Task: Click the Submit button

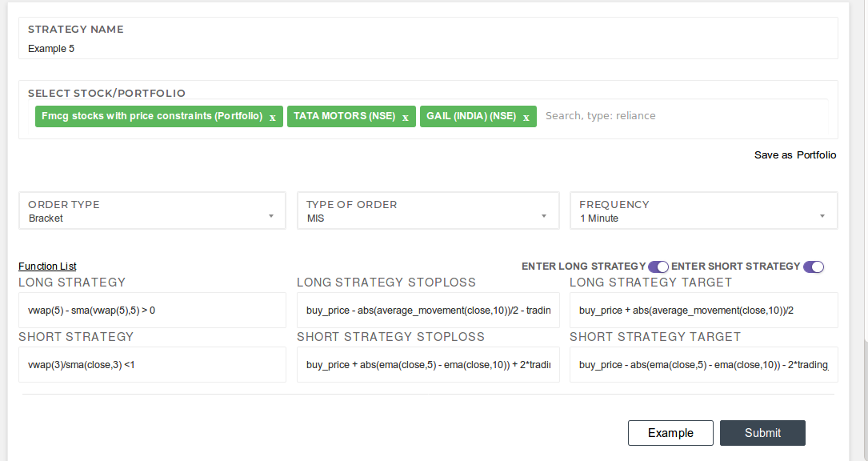Action: coord(762,432)
